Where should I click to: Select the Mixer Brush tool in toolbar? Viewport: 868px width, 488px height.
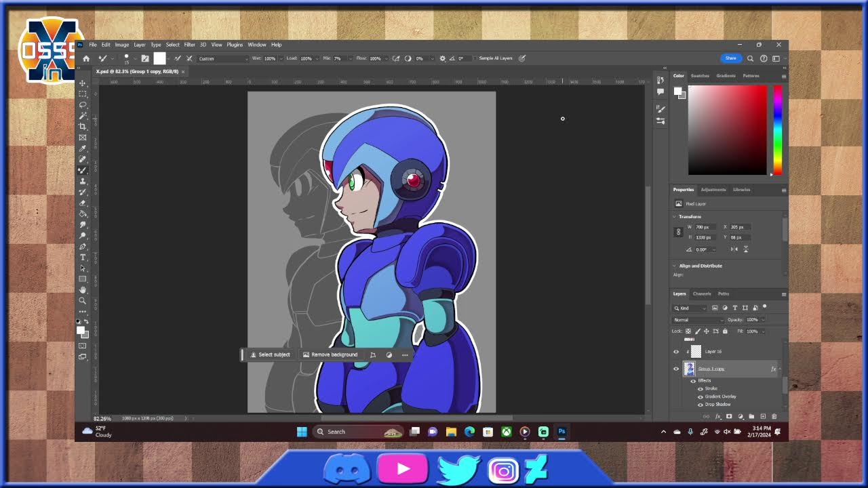click(x=83, y=170)
